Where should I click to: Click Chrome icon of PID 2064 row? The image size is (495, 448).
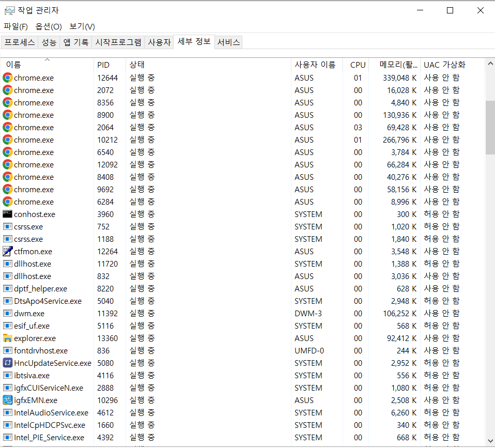(8, 128)
